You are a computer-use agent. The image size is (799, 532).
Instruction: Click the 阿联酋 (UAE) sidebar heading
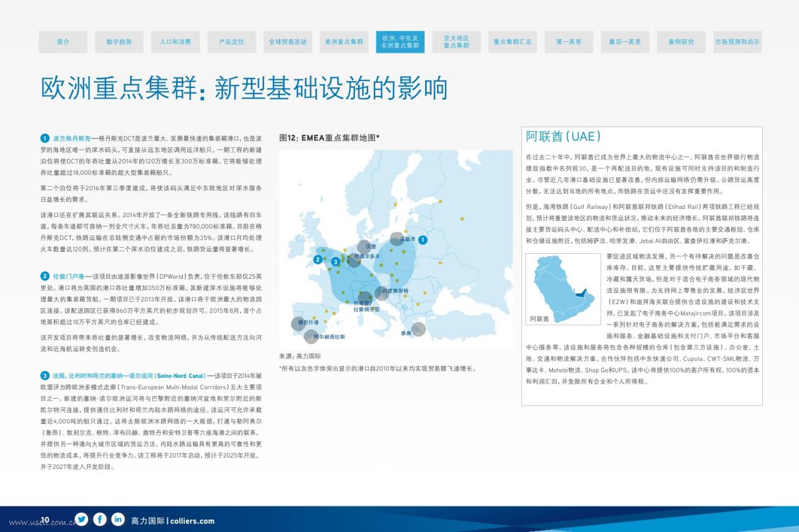(x=563, y=137)
